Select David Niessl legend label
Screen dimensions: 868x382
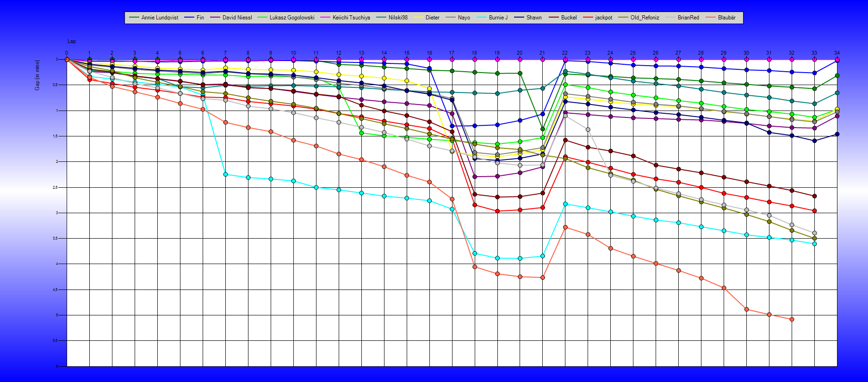(231, 18)
